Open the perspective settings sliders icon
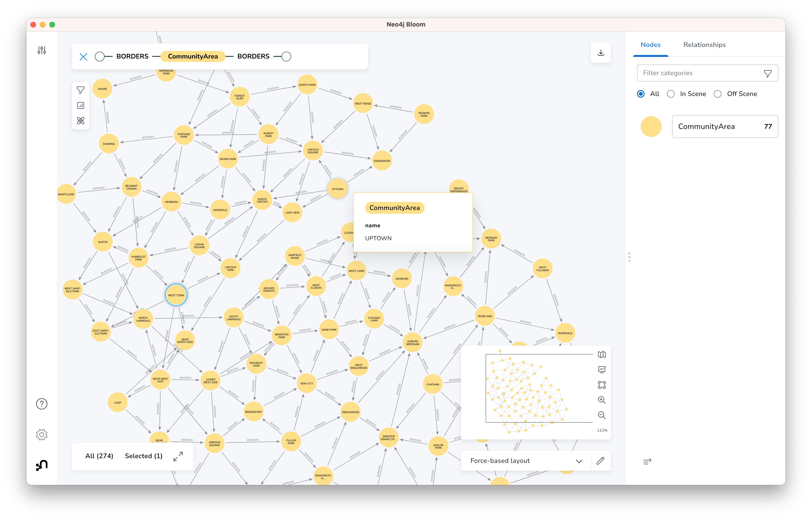 point(42,50)
